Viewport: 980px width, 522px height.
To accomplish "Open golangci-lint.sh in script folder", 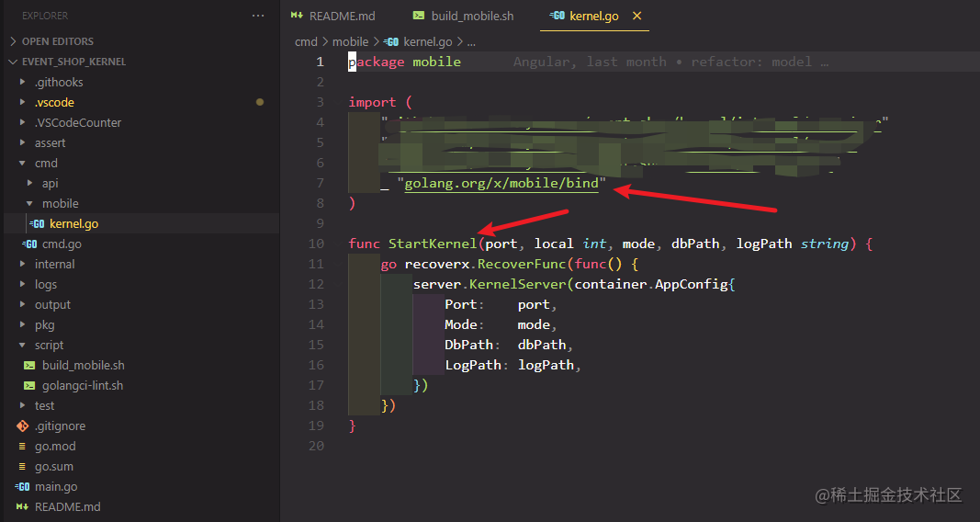I will tap(83, 385).
